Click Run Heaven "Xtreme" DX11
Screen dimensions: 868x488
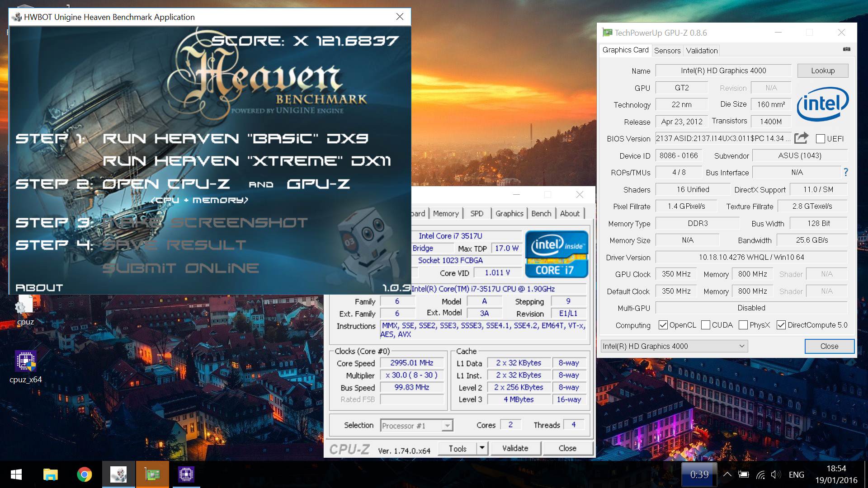pos(247,161)
